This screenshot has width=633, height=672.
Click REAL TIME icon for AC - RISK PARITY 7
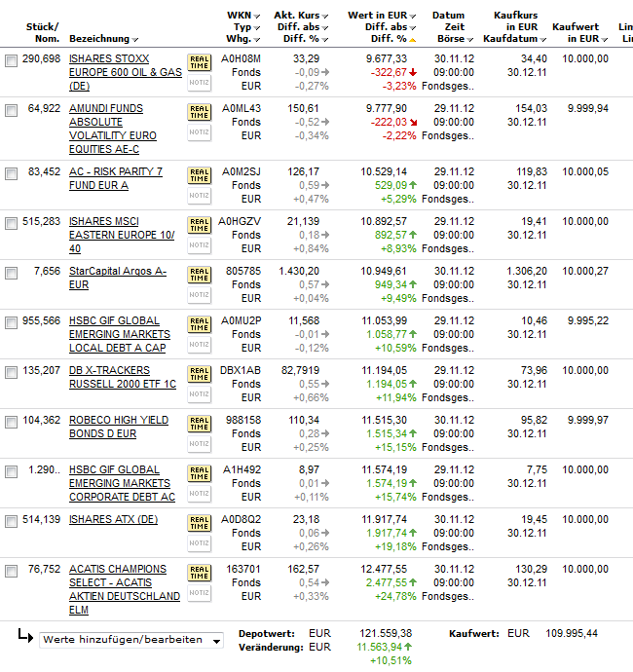point(200,175)
